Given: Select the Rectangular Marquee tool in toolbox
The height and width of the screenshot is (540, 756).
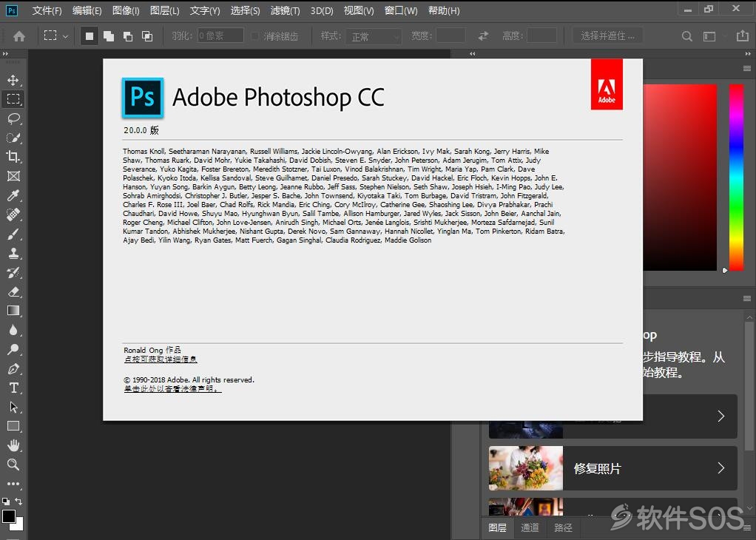Looking at the screenshot, I should click(x=13, y=99).
